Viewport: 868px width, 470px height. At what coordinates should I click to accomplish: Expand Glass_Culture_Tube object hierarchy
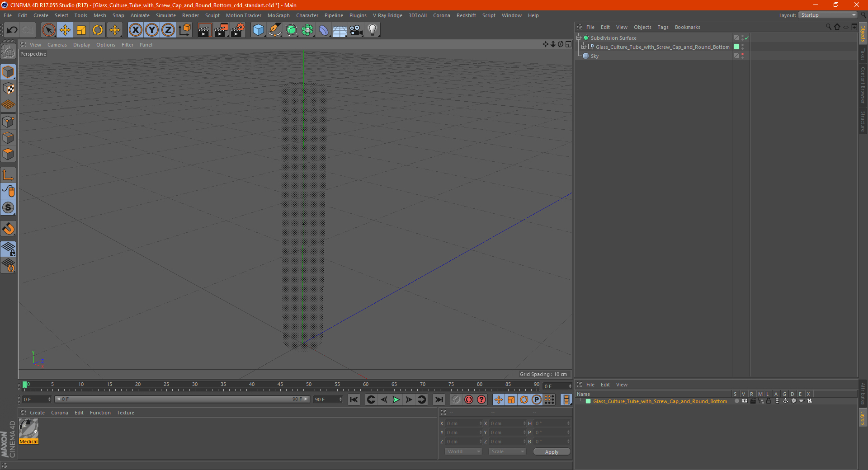(583, 47)
